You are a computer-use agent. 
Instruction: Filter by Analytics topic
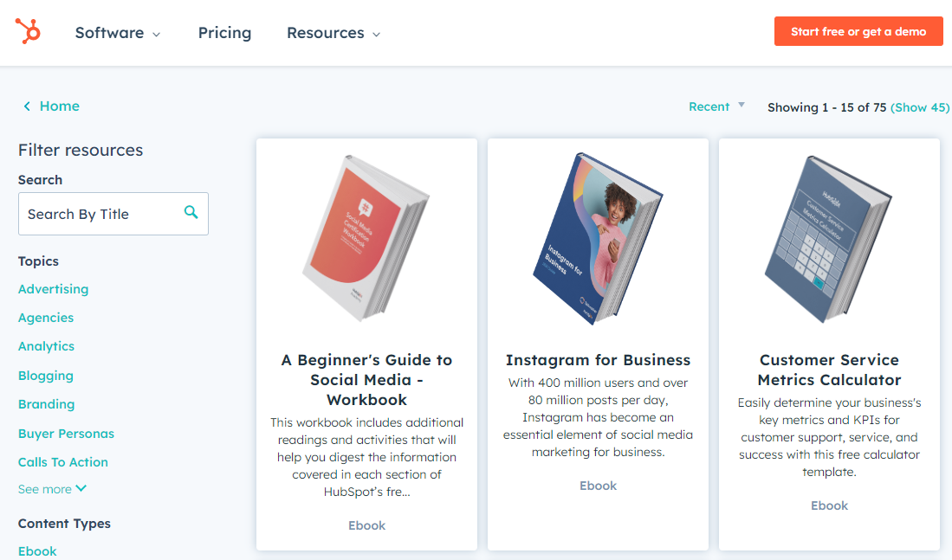(x=46, y=346)
